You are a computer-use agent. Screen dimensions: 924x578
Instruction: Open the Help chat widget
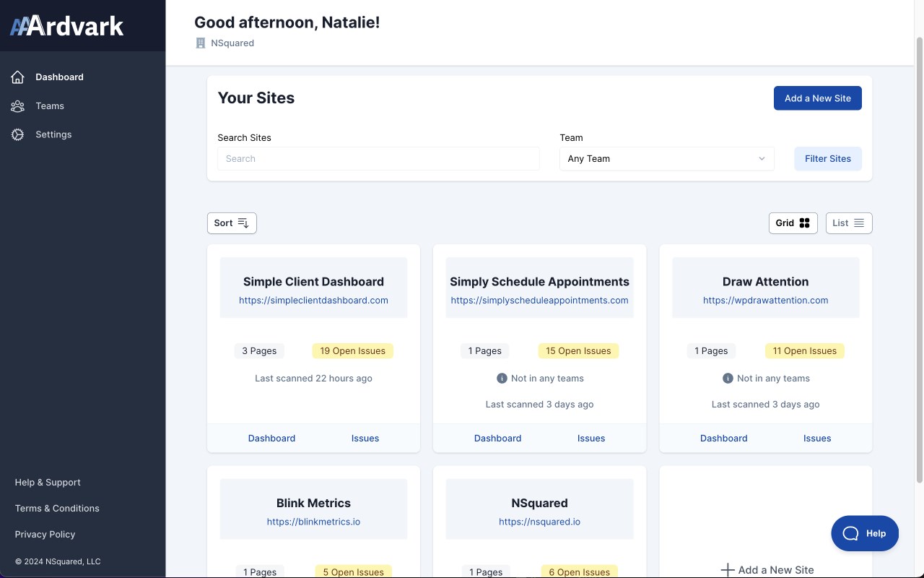(864, 533)
